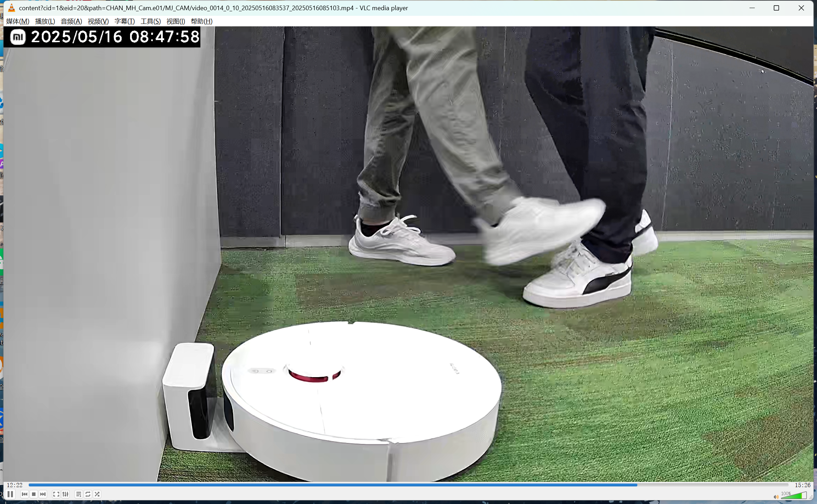Image resolution: width=817 pixels, height=504 pixels.
Task: Open the extended settings (equalizer) panel
Action: (x=65, y=494)
